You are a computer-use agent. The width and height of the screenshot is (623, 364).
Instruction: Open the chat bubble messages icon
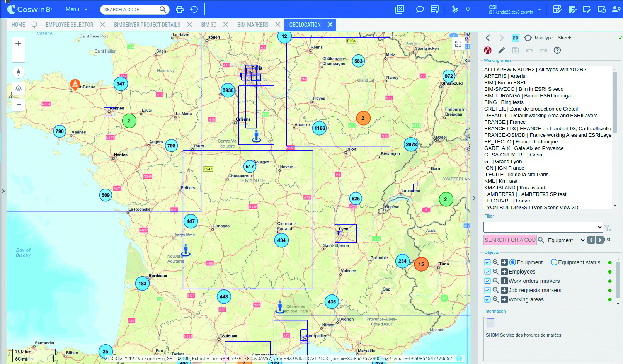click(x=420, y=9)
